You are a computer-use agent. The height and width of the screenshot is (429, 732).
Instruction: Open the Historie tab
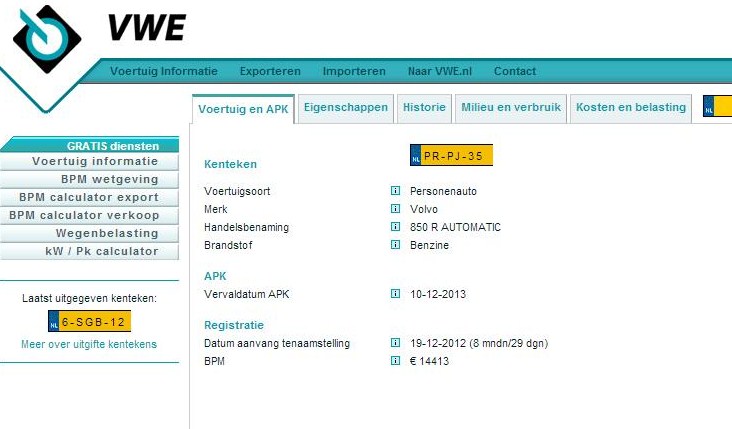(424, 107)
